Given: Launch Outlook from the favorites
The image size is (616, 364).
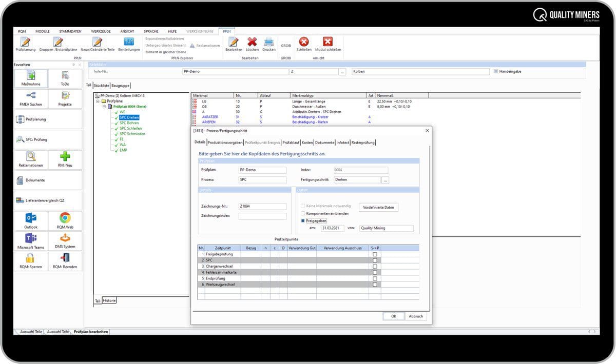Looking at the screenshot, I should tap(31, 221).
